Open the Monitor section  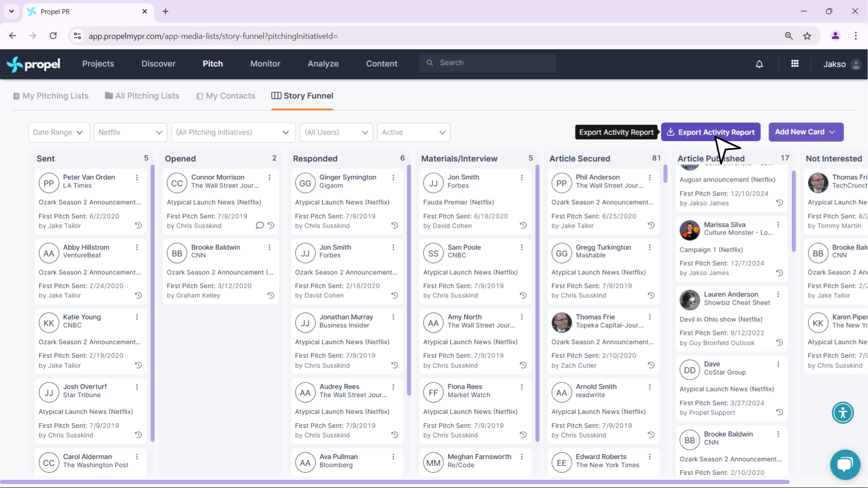pyautogui.click(x=265, y=64)
